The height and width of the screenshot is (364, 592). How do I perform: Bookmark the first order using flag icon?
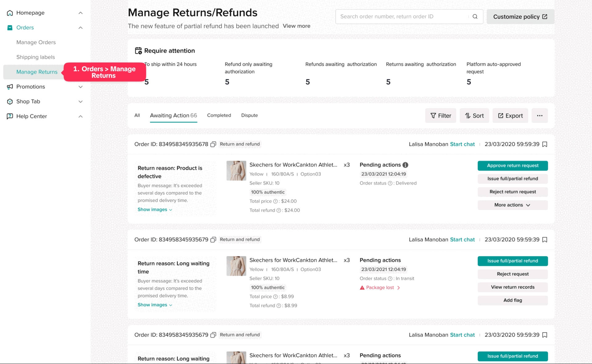tap(545, 144)
